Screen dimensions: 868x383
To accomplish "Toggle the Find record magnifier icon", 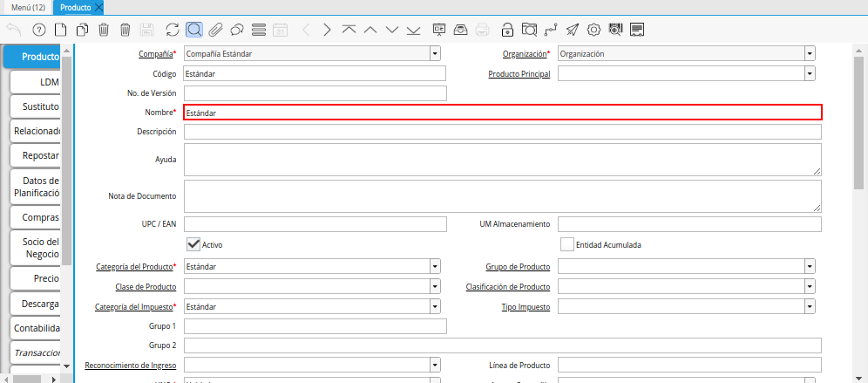I will pos(193,30).
